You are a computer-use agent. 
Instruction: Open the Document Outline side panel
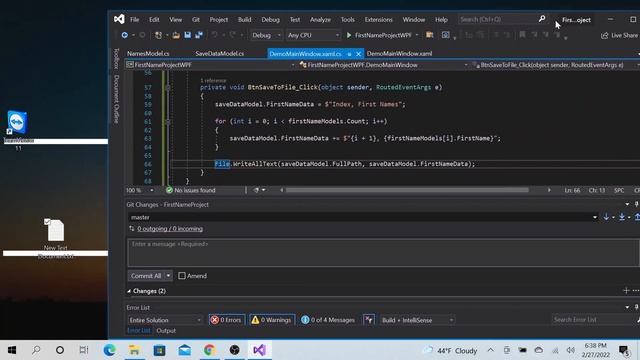[x=116, y=99]
